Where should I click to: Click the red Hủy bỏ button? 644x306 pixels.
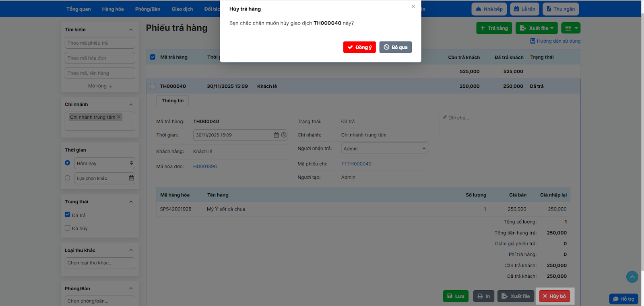tap(555, 296)
